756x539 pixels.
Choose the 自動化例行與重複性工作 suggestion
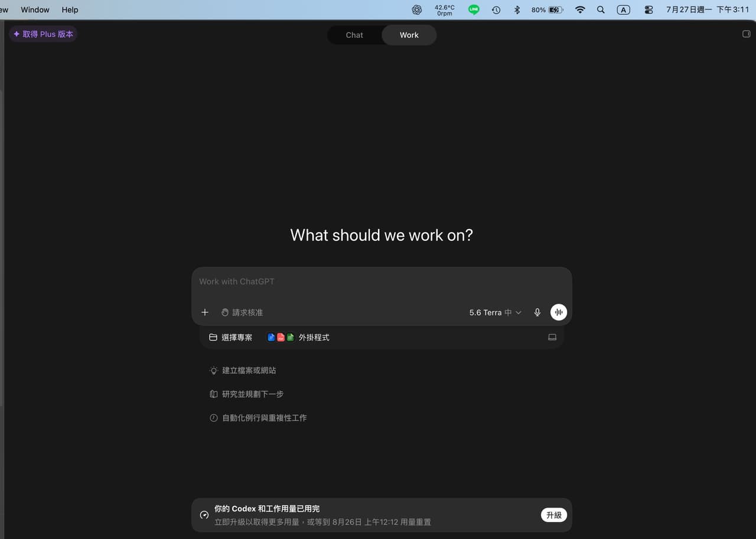pyautogui.click(x=258, y=418)
